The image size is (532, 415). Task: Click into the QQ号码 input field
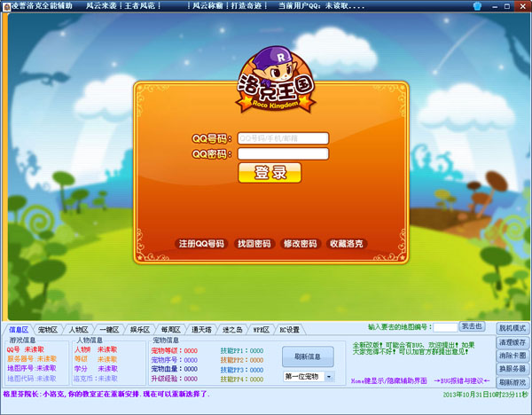coord(283,138)
